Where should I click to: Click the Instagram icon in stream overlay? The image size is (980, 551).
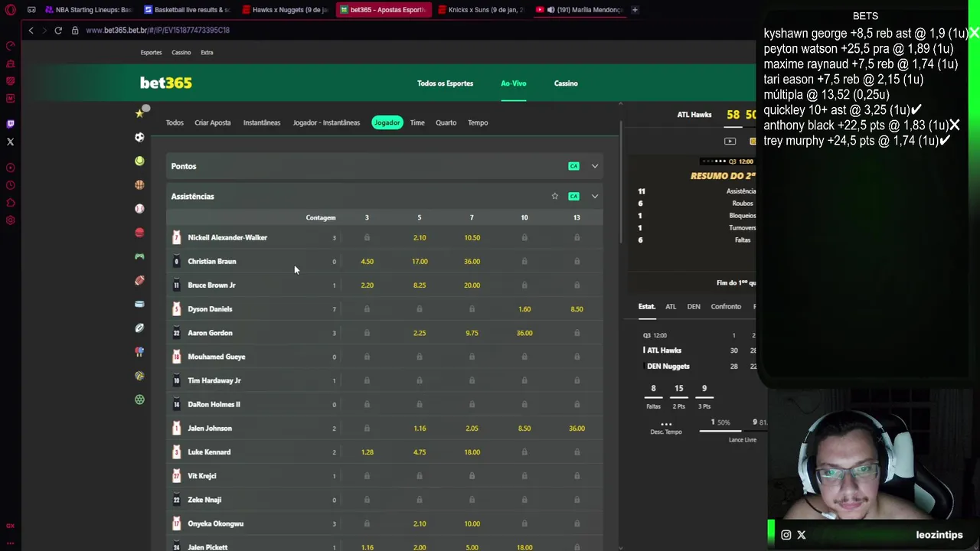point(786,535)
